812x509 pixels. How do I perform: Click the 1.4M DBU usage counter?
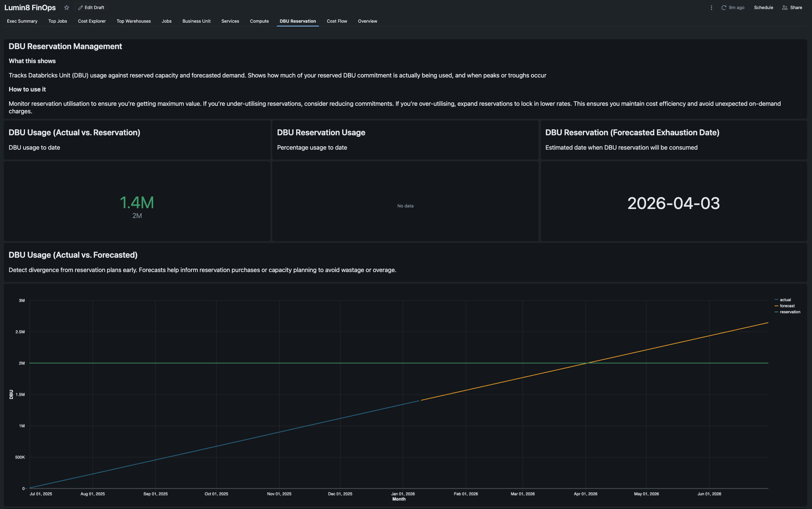click(x=137, y=203)
